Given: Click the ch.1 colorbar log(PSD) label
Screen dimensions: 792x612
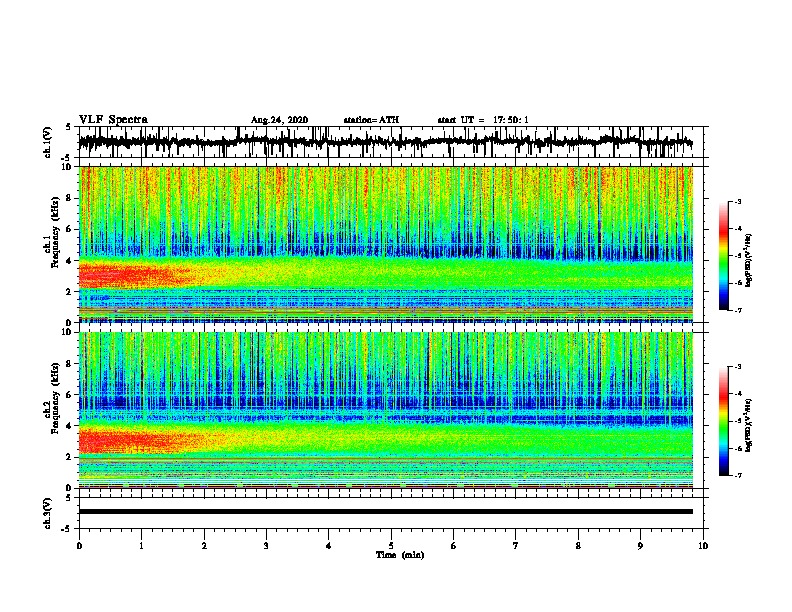Looking at the screenshot, I should point(749,261).
